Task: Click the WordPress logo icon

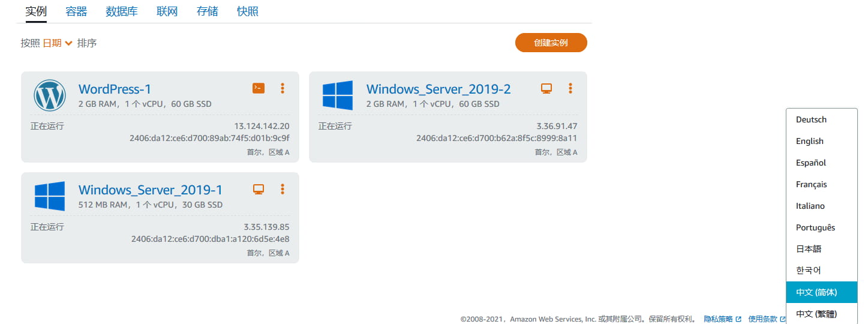Action: point(50,95)
